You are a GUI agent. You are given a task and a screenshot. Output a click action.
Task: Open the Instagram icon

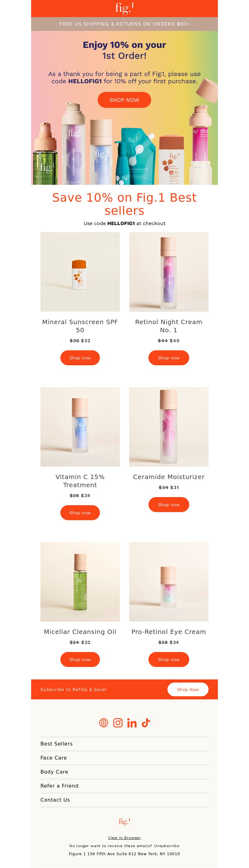[118, 723]
